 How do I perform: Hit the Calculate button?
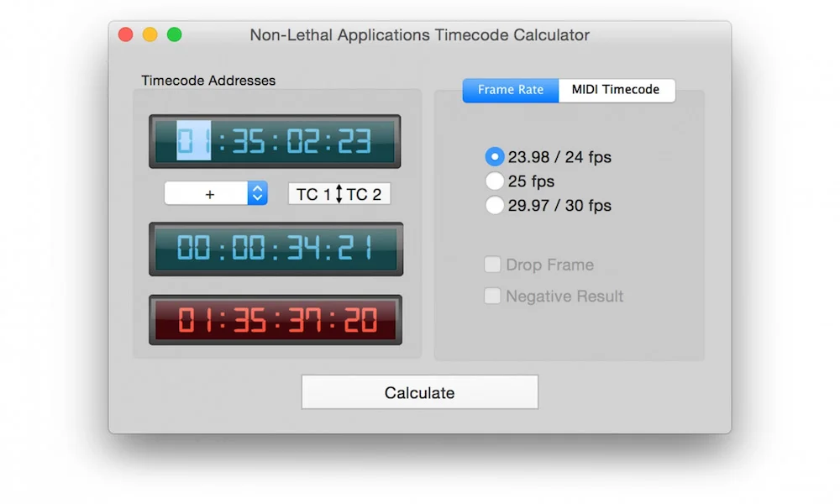coord(419,392)
